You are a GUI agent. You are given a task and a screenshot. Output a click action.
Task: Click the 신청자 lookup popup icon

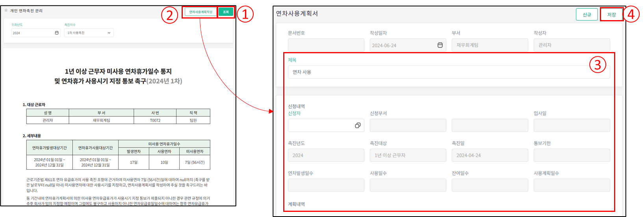click(x=358, y=125)
